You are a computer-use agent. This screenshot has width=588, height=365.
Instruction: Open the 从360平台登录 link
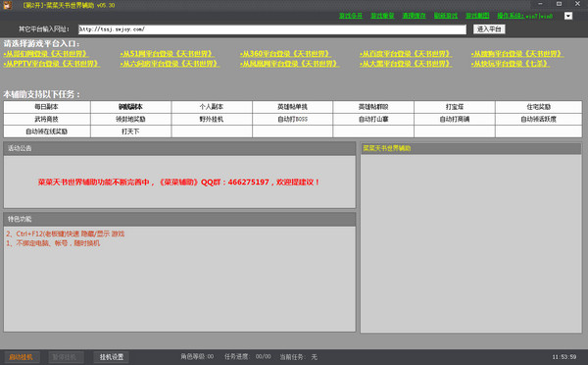coord(285,54)
